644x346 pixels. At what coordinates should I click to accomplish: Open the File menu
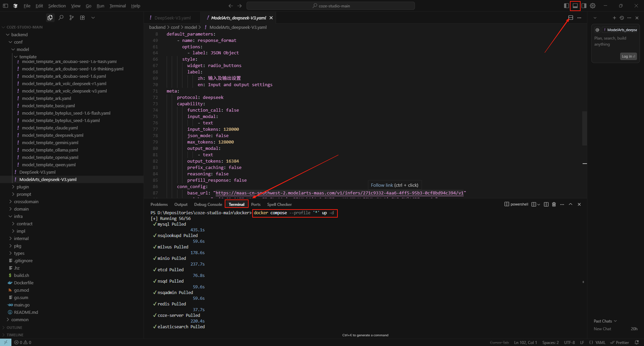[27, 6]
